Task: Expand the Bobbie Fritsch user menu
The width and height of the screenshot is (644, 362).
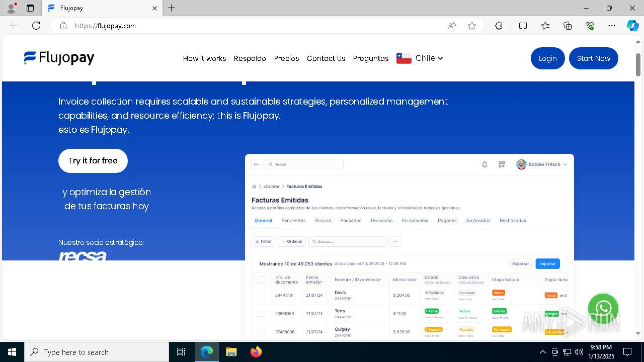Action: [x=542, y=164]
